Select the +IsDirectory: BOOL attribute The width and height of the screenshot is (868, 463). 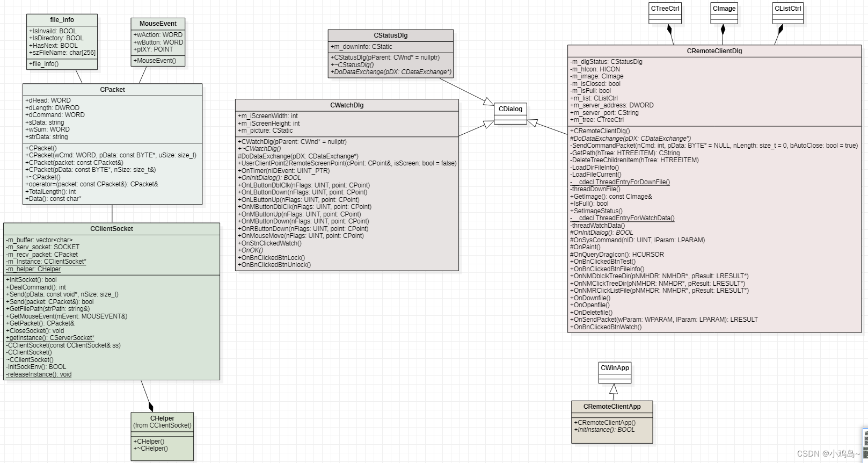click(x=56, y=38)
